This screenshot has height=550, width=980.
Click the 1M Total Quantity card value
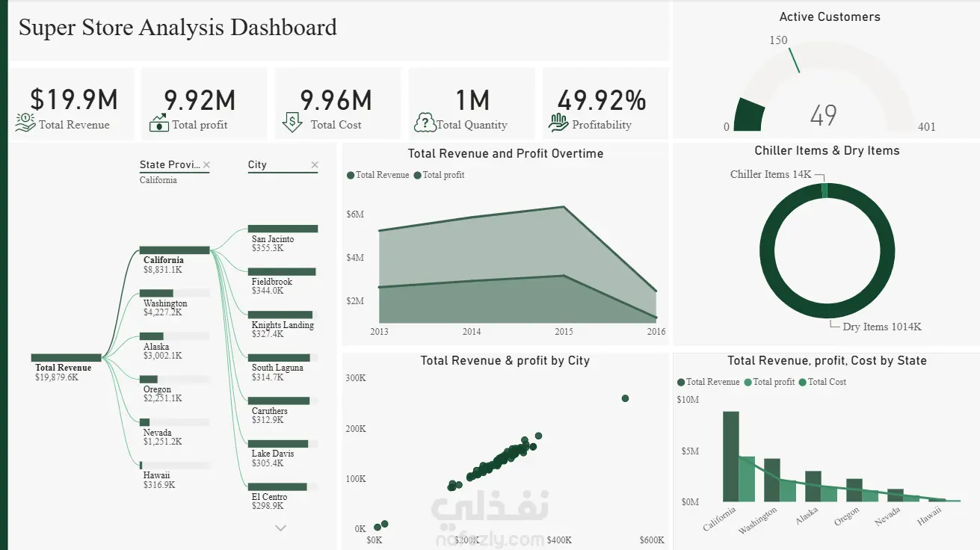pos(472,99)
